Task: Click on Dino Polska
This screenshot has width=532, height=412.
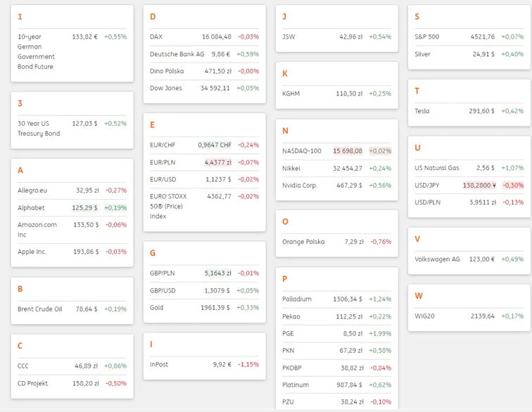Action: point(204,71)
